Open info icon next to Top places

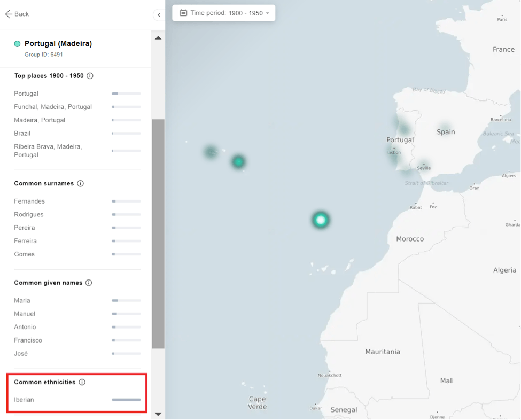[90, 76]
